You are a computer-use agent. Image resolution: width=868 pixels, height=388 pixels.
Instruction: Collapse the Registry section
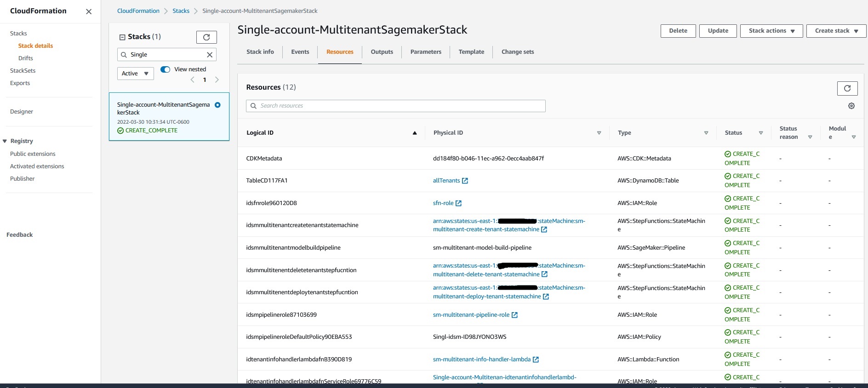[x=5, y=141]
